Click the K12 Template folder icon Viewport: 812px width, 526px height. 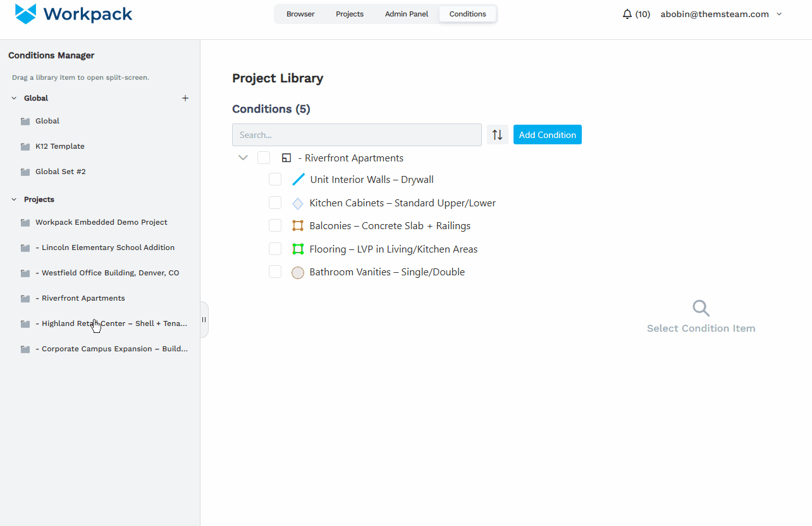pyautogui.click(x=25, y=147)
